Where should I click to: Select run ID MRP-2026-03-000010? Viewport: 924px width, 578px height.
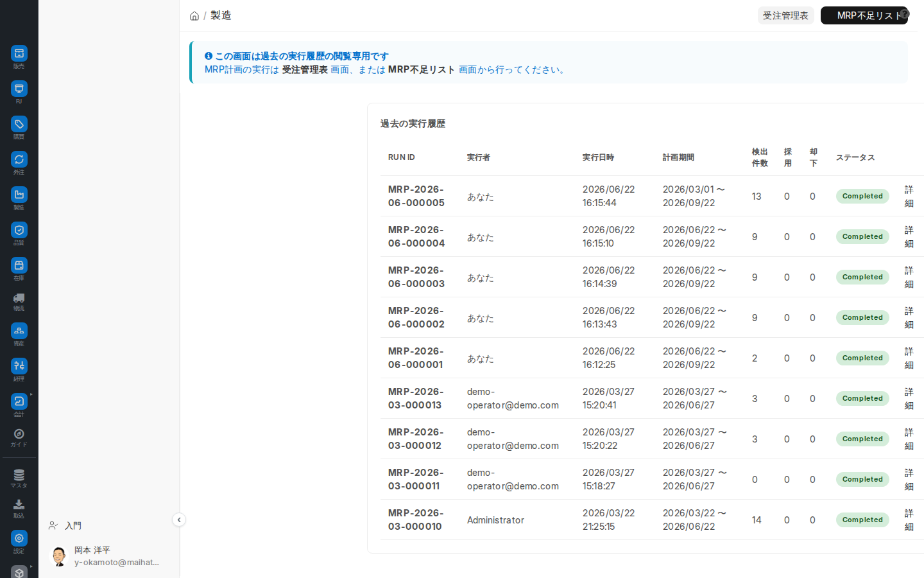[x=415, y=520]
